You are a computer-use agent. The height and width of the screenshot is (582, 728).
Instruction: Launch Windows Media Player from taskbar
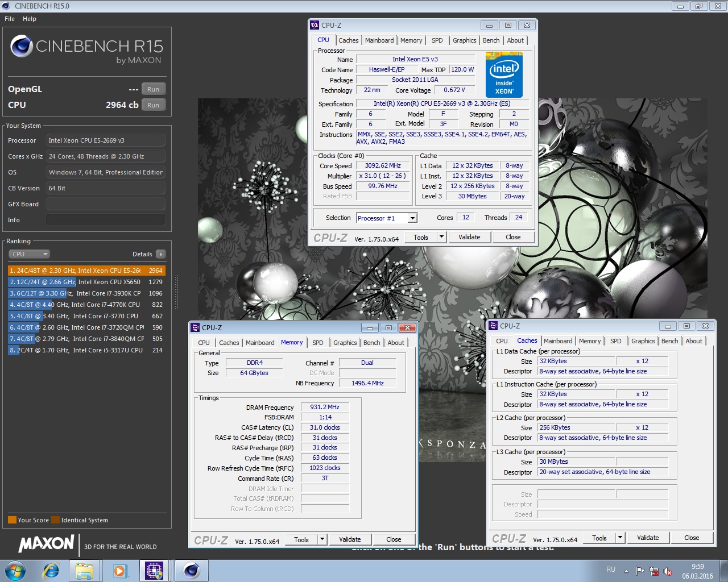119,571
